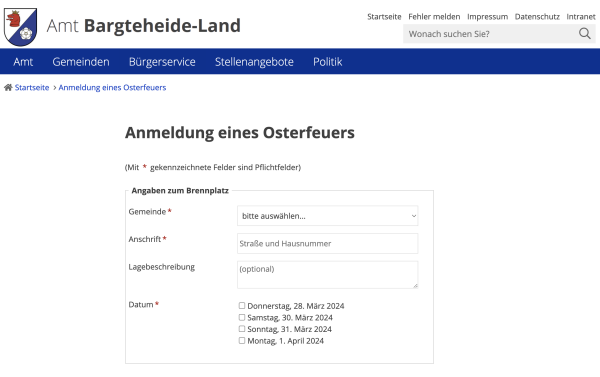Viewport: 600px width, 377px height.
Task: Open the Gemeinde dropdown list
Action: [328, 216]
